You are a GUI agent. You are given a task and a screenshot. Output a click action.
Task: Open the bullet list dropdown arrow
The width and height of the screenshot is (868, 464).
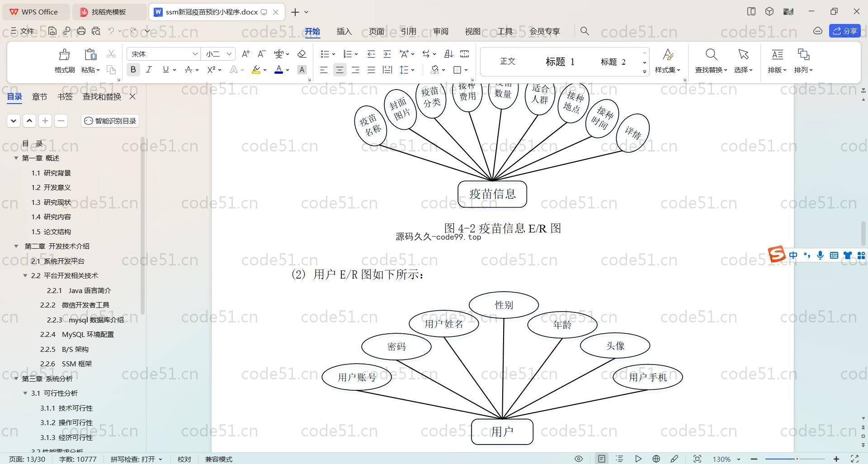click(334, 54)
